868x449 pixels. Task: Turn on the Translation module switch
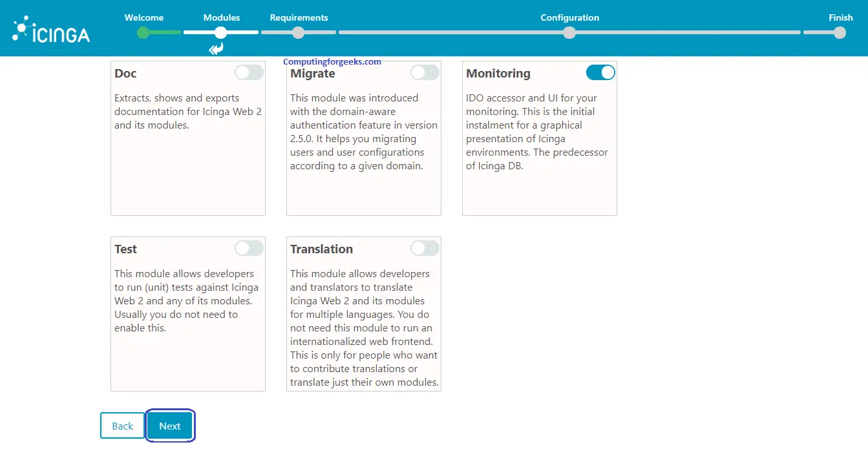point(425,248)
